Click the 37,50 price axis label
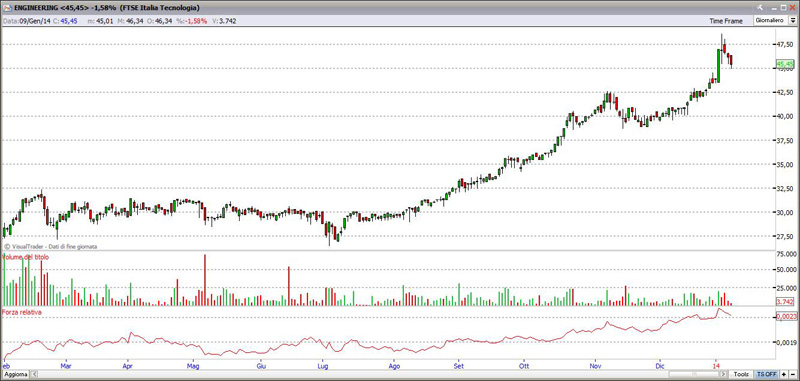This screenshot has width=800, height=381. point(785,140)
